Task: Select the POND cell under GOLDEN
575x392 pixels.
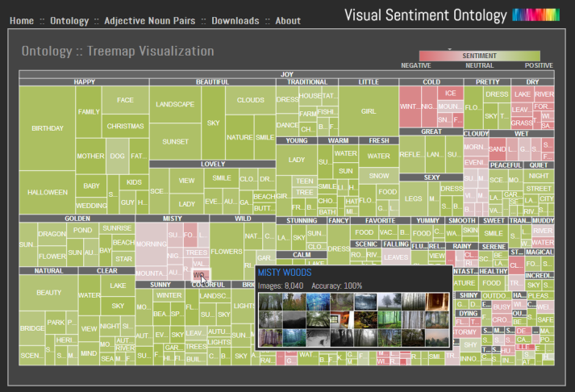Action: (82, 230)
